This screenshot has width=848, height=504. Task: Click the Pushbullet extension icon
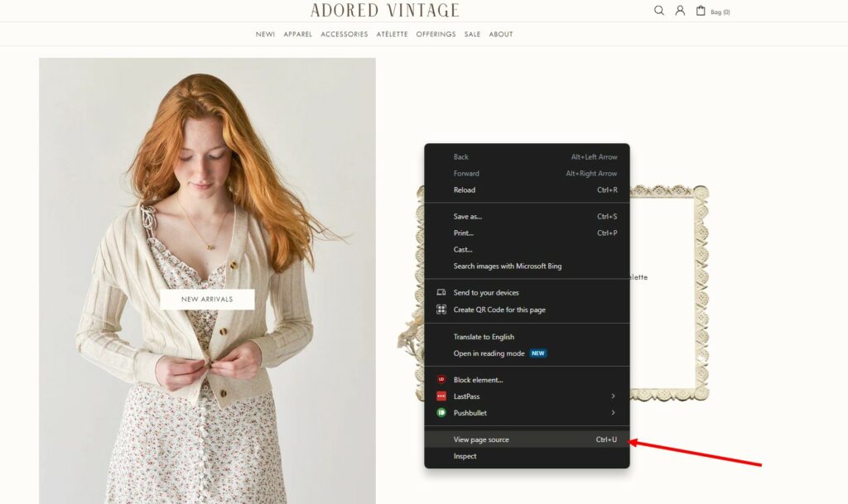click(x=441, y=413)
